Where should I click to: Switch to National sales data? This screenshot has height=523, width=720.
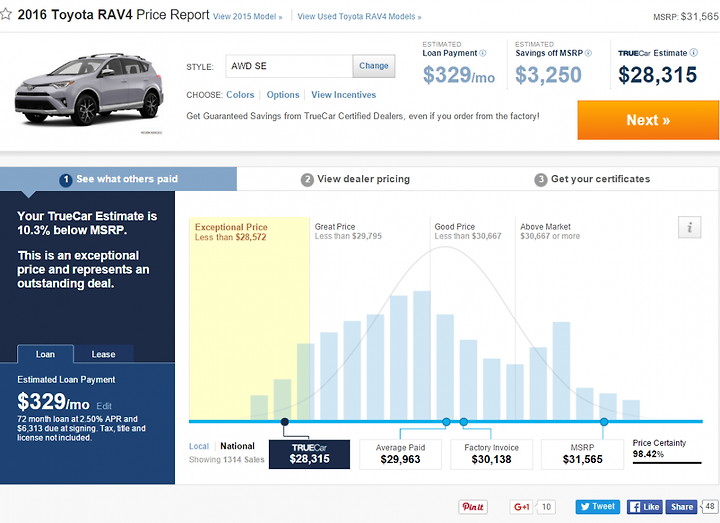(x=237, y=446)
